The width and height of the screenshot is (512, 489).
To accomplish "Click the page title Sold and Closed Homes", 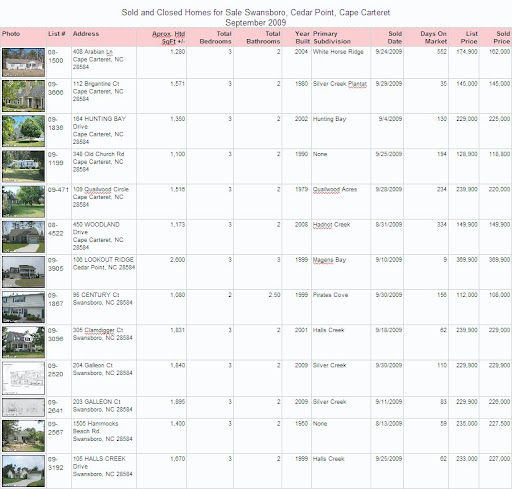I will pos(256,17).
